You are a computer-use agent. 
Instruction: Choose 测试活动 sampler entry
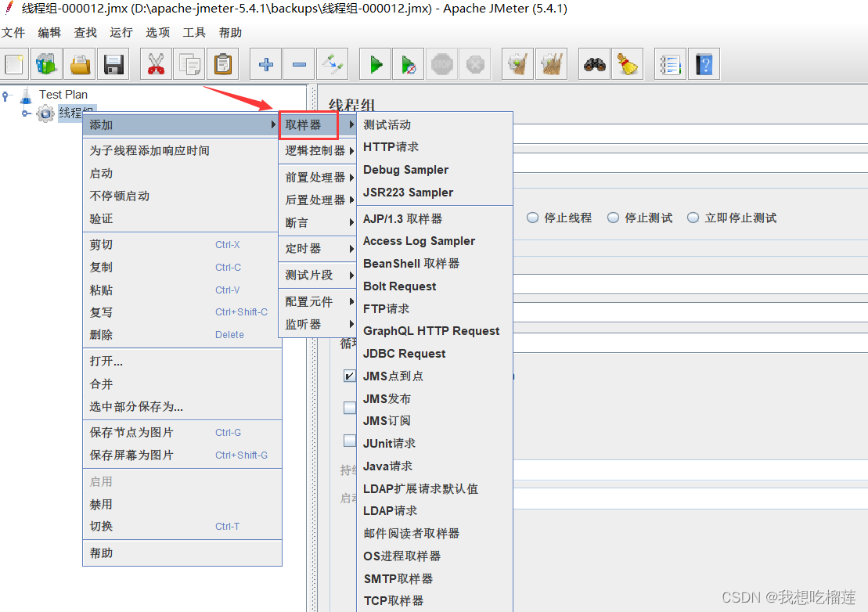click(434, 124)
